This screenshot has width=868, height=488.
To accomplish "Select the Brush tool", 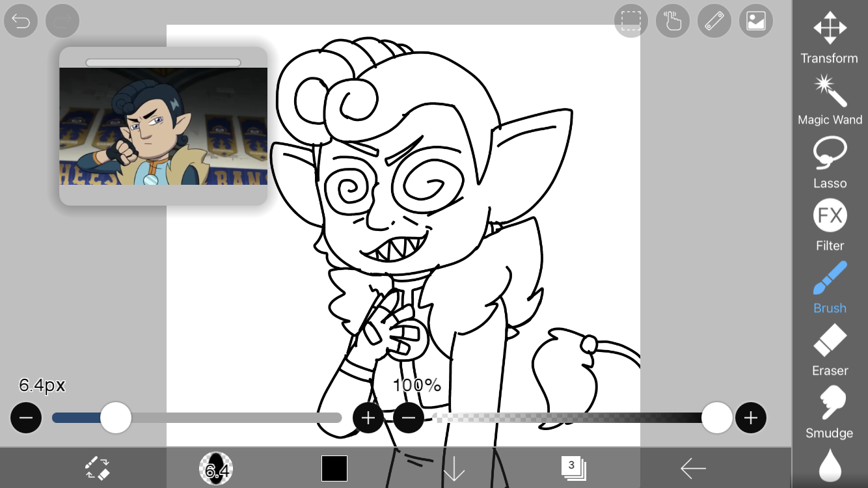I will [830, 288].
